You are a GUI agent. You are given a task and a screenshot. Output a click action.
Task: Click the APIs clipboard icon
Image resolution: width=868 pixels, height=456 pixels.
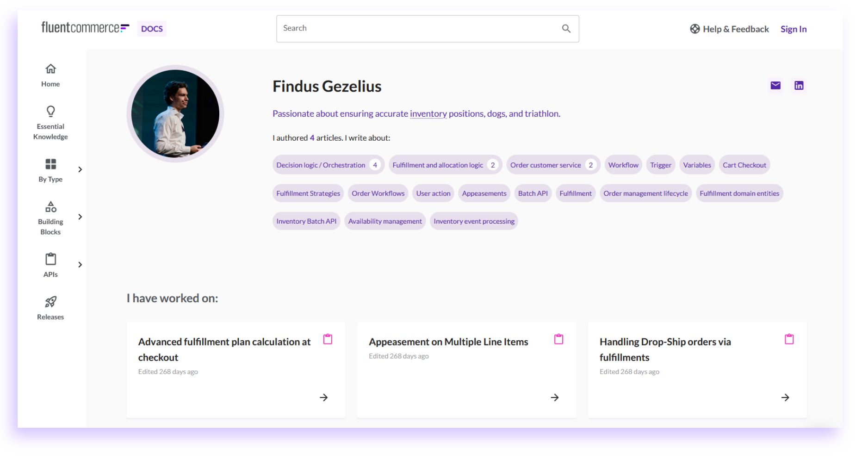click(x=50, y=259)
